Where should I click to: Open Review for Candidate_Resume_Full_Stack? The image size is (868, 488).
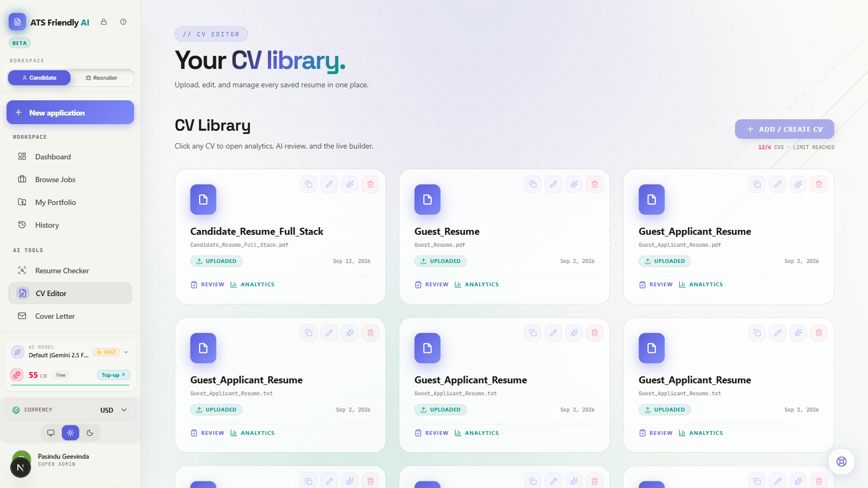(x=207, y=285)
